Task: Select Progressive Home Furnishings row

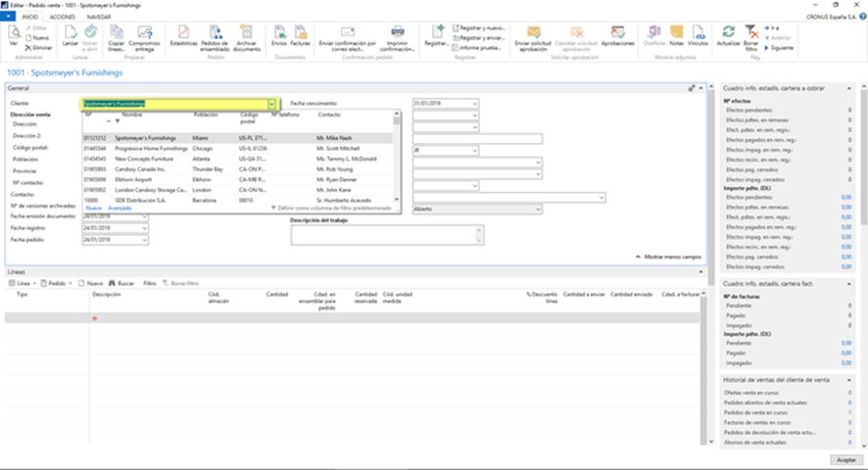Action: coord(238,149)
